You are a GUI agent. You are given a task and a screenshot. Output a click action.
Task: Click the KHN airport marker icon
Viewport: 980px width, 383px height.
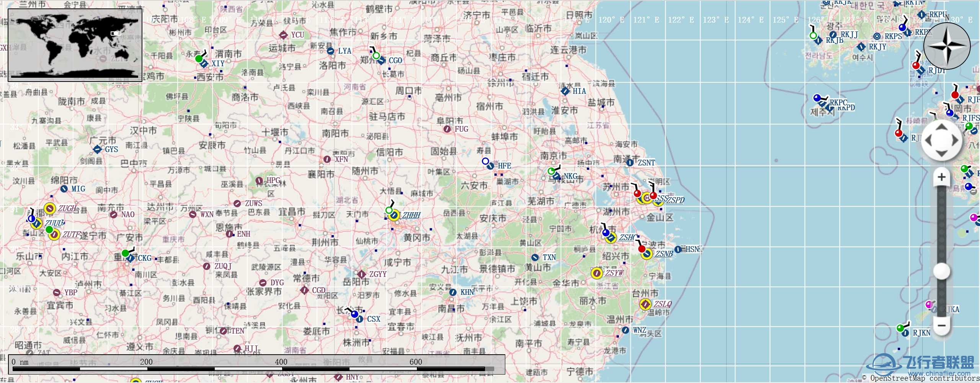[x=453, y=292]
